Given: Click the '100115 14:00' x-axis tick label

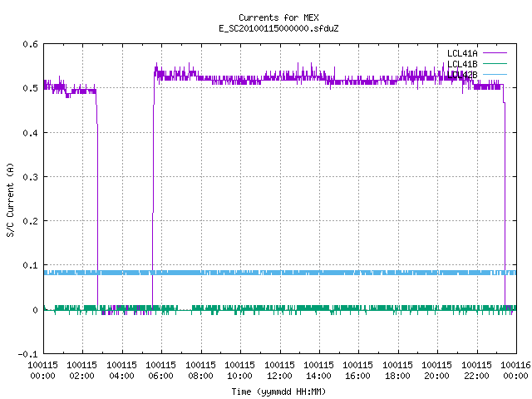Looking at the screenshot, I should 318,370.
